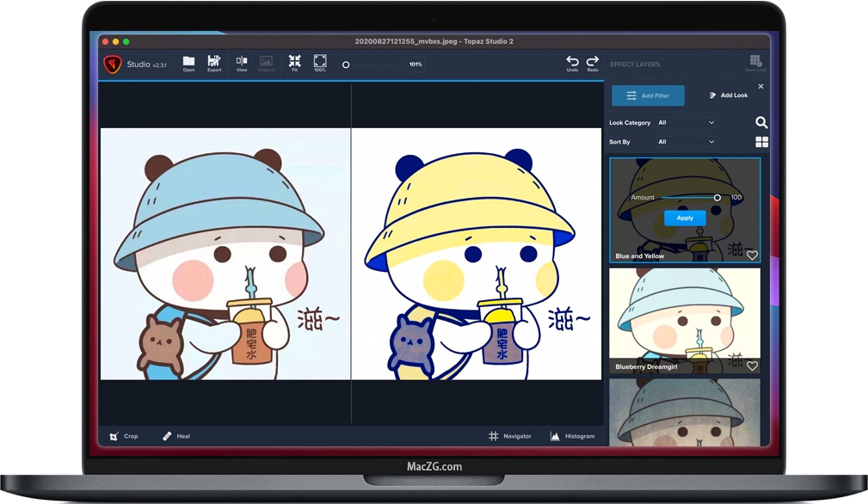Undo the last edit
Viewport: 868px width, 504px height.
coord(572,62)
